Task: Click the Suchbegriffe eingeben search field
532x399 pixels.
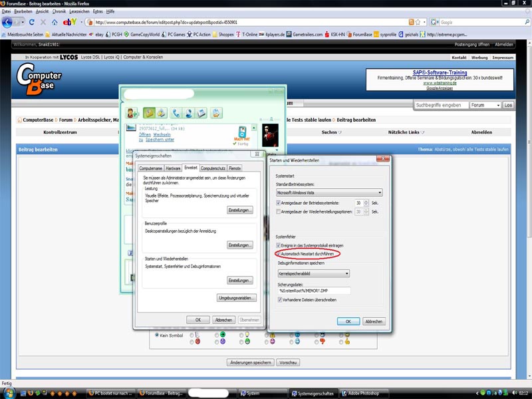Action: (x=441, y=105)
